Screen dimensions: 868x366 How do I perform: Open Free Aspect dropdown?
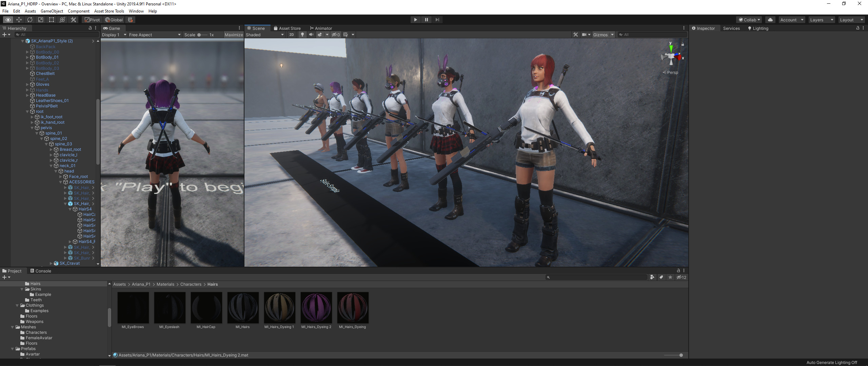tap(155, 35)
